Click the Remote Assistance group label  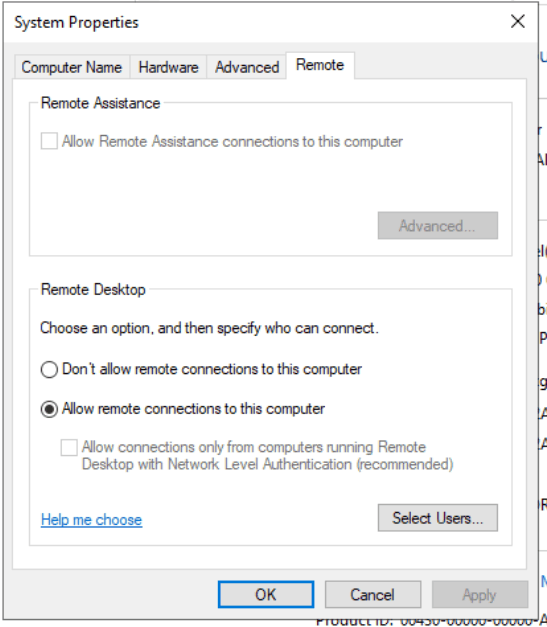[100, 103]
